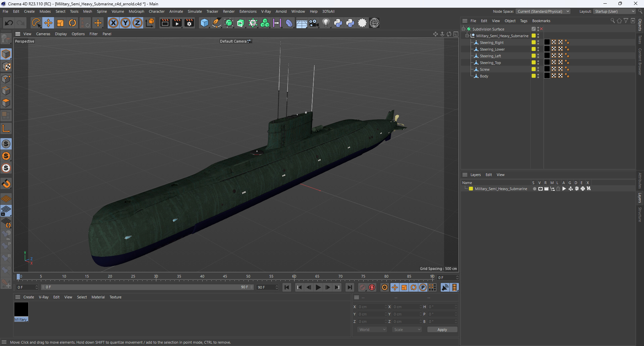The height and width of the screenshot is (346, 644).
Task: Toggle visibility dots for Screw object
Action: pos(538,69)
